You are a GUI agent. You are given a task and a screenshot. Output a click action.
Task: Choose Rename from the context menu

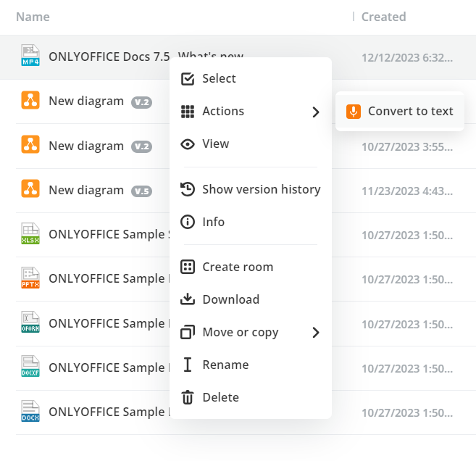click(x=225, y=365)
